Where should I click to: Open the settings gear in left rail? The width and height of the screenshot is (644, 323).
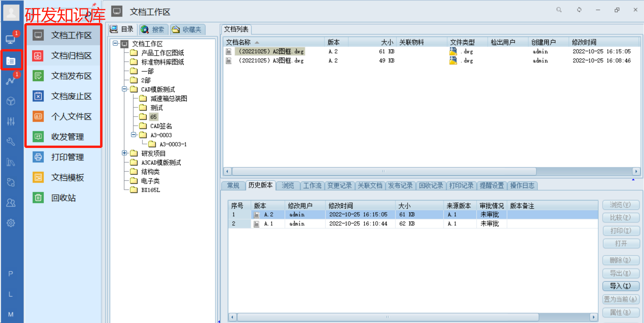11,223
